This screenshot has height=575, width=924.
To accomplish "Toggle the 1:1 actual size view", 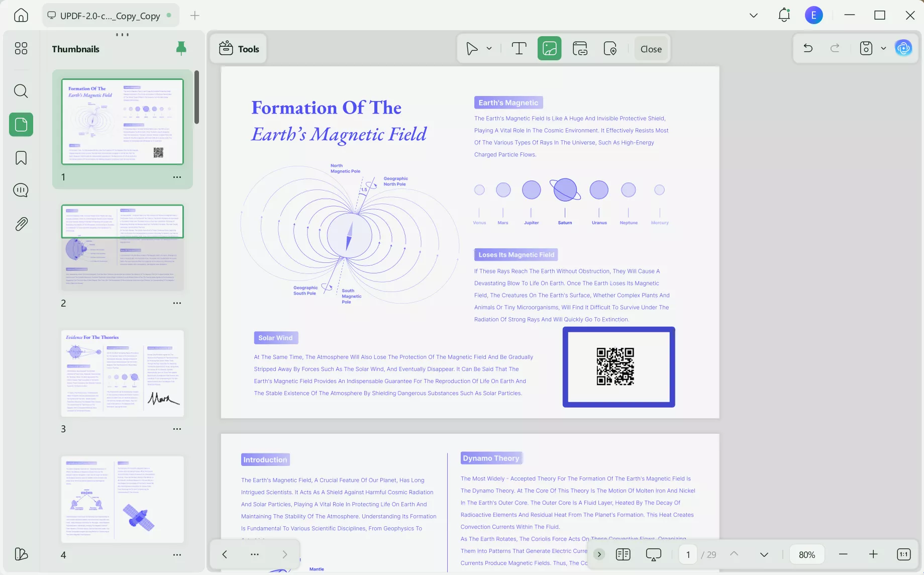I will click(x=903, y=554).
